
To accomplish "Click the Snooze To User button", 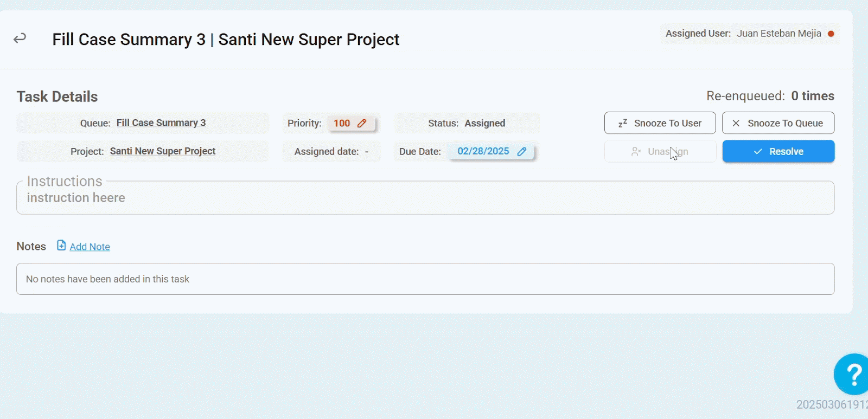I will [660, 123].
